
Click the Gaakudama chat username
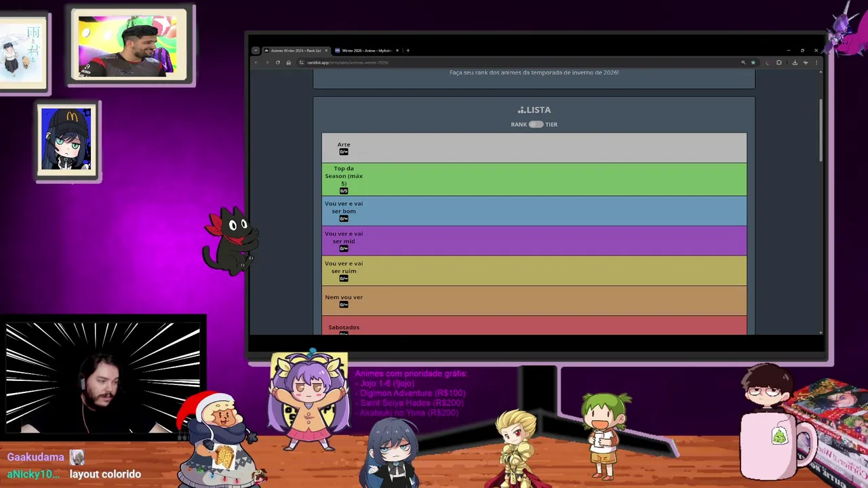coord(36,457)
